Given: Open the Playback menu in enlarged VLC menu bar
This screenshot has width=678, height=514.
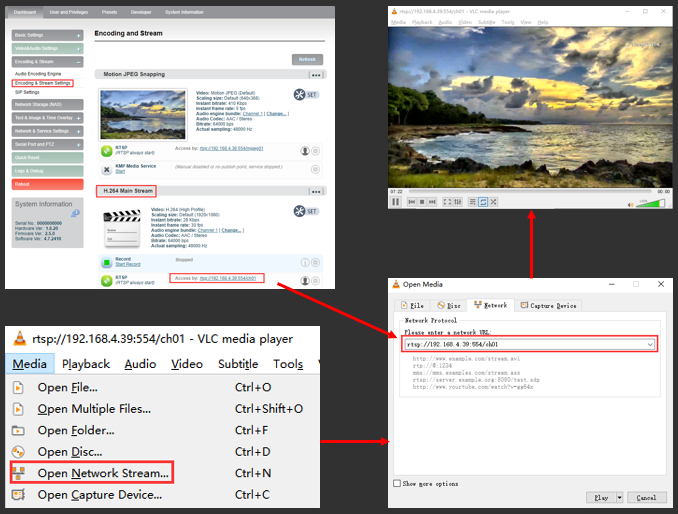Looking at the screenshot, I should 86,364.
